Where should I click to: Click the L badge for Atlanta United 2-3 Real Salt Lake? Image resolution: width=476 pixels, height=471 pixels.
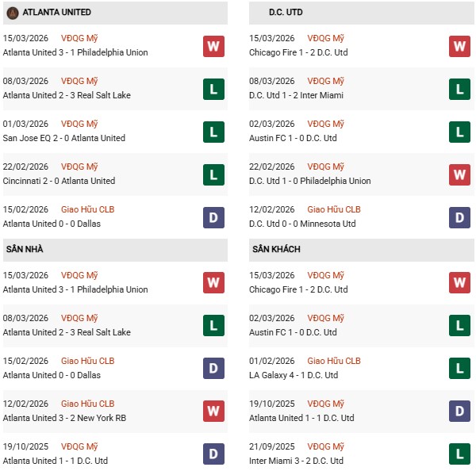[x=213, y=89]
